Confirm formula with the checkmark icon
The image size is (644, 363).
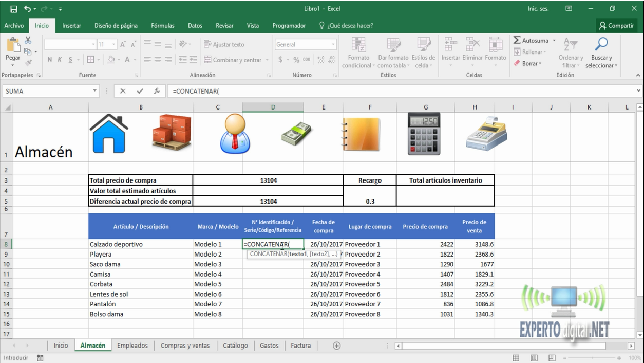pyautogui.click(x=140, y=91)
